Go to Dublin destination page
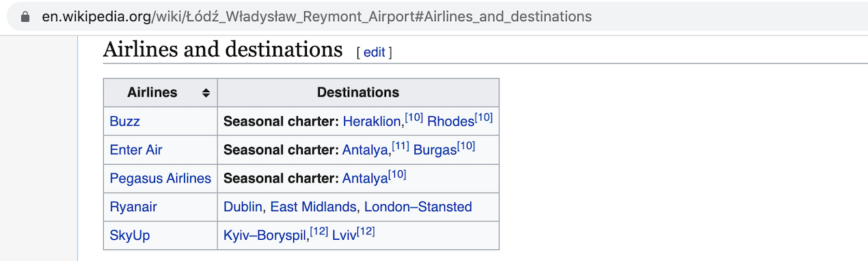 pos(243,206)
